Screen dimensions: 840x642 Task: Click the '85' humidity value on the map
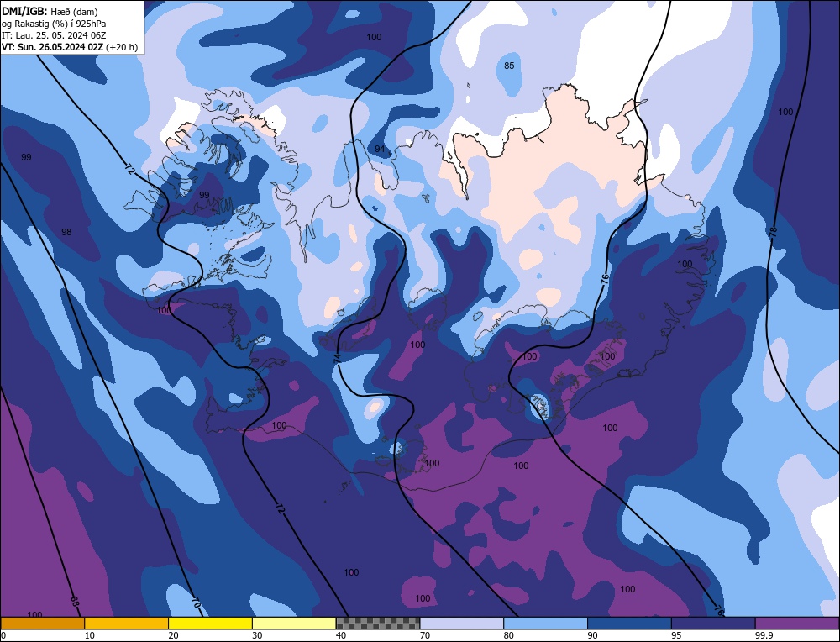pyautogui.click(x=509, y=66)
